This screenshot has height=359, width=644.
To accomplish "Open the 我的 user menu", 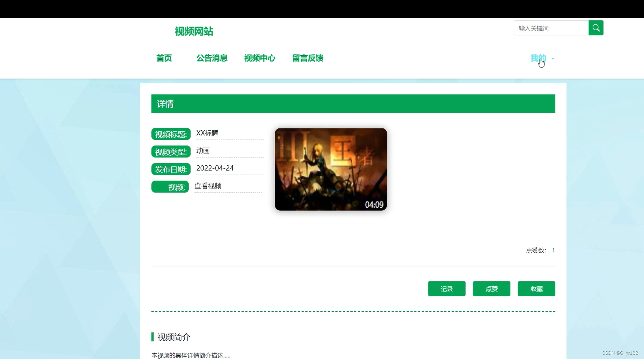I will [538, 58].
